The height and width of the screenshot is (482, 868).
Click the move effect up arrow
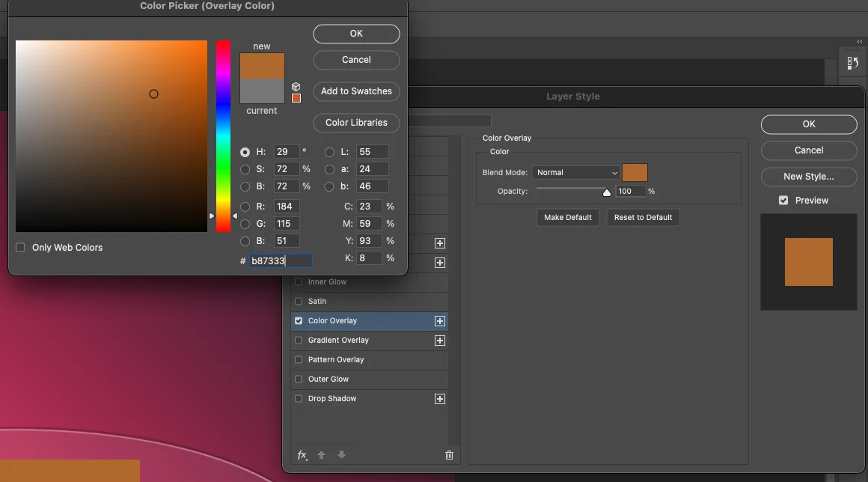321,455
